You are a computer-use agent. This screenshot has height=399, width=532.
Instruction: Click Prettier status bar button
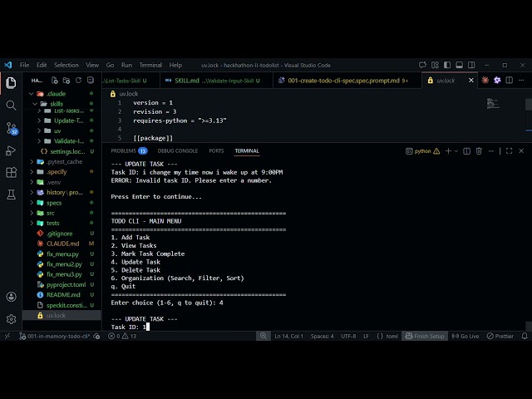point(500,336)
